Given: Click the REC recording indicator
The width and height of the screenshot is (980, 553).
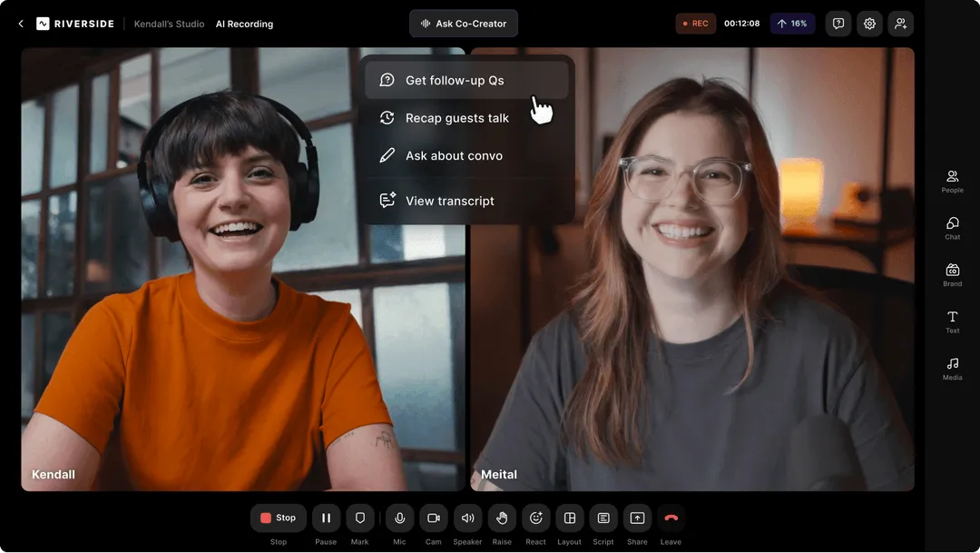Looking at the screenshot, I should 696,23.
